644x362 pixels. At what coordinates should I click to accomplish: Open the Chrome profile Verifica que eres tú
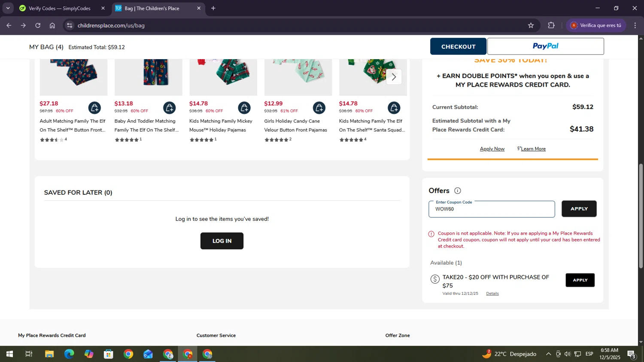coord(596,25)
